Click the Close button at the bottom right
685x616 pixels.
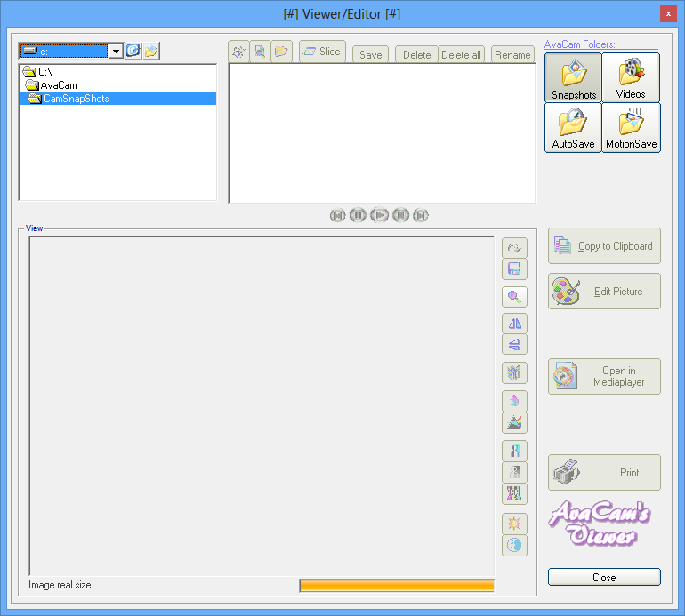tap(604, 577)
